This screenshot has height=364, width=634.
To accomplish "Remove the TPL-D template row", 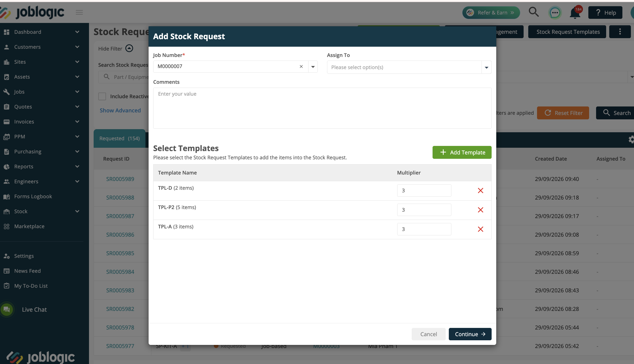I will pos(480,191).
